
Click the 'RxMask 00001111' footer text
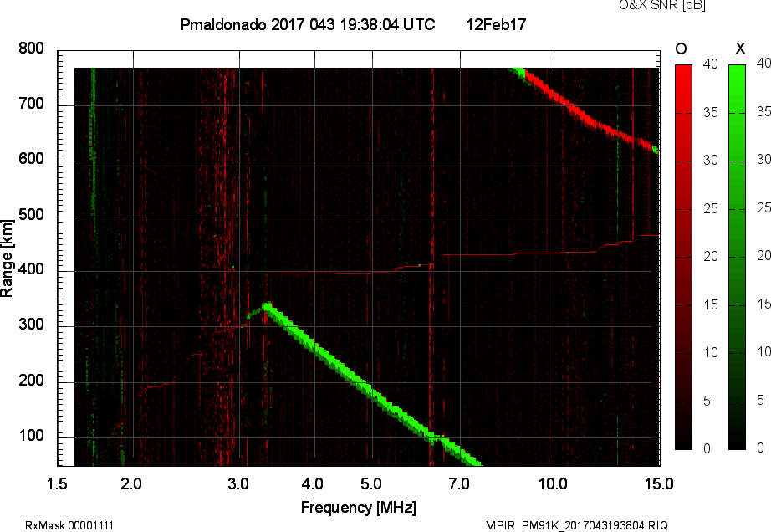pos(69,525)
